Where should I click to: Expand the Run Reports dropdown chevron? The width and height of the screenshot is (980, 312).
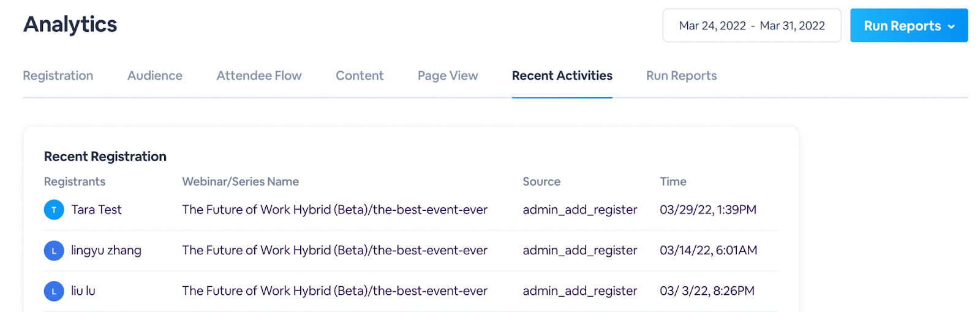tap(951, 26)
